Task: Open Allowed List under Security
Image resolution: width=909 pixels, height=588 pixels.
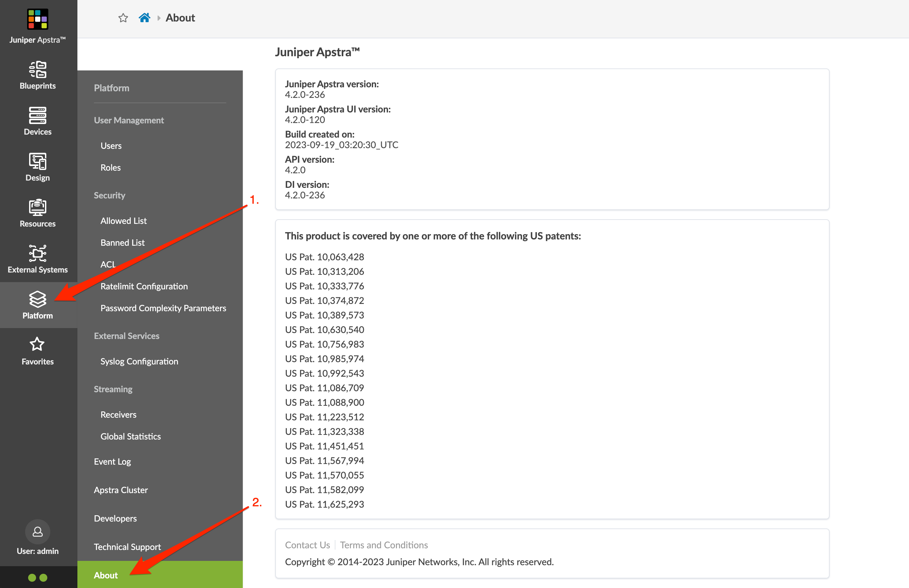Action: click(x=123, y=221)
